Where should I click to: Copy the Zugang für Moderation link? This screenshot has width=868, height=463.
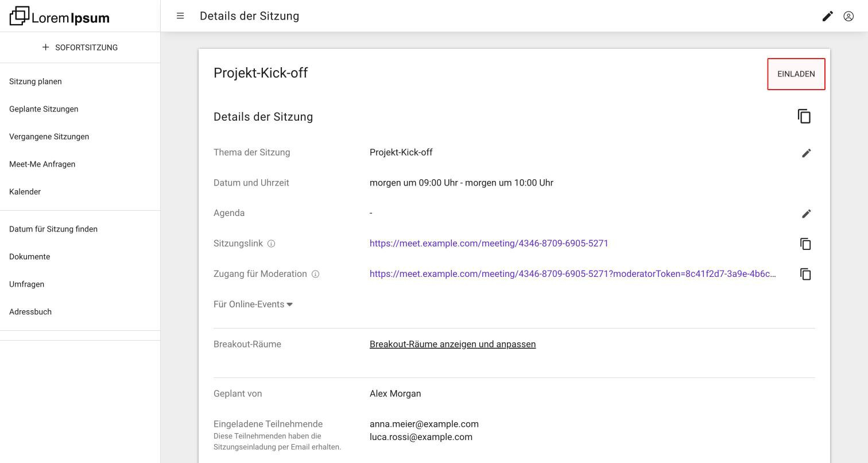(x=805, y=274)
